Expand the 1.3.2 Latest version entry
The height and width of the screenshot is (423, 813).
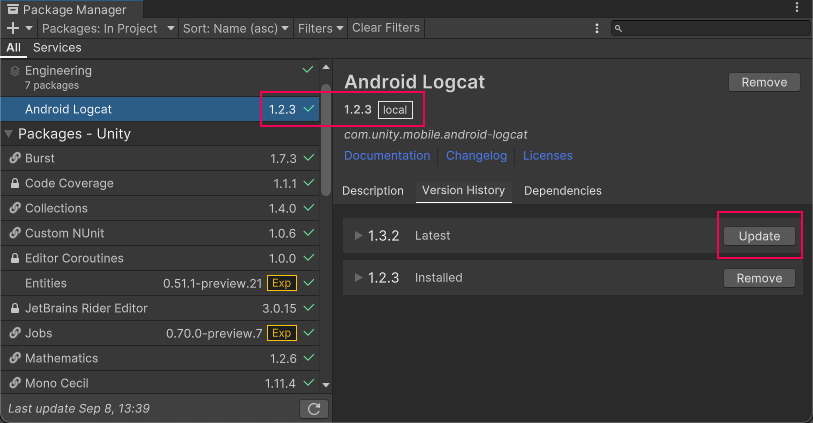point(359,236)
